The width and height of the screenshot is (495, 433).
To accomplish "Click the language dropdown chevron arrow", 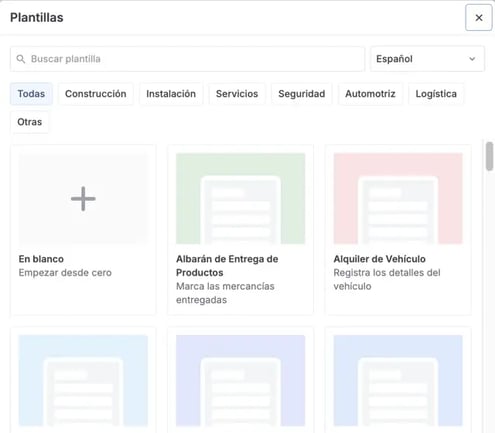I will [472, 59].
